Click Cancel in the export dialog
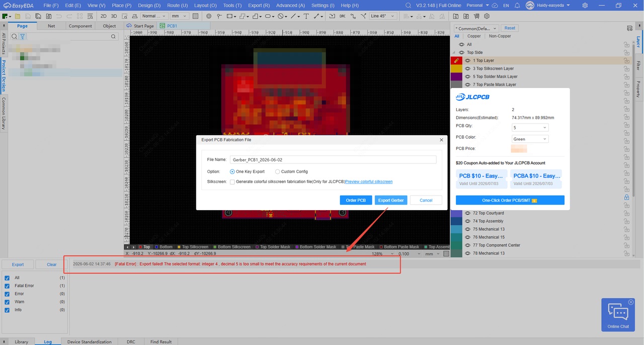 pos(426,200)
